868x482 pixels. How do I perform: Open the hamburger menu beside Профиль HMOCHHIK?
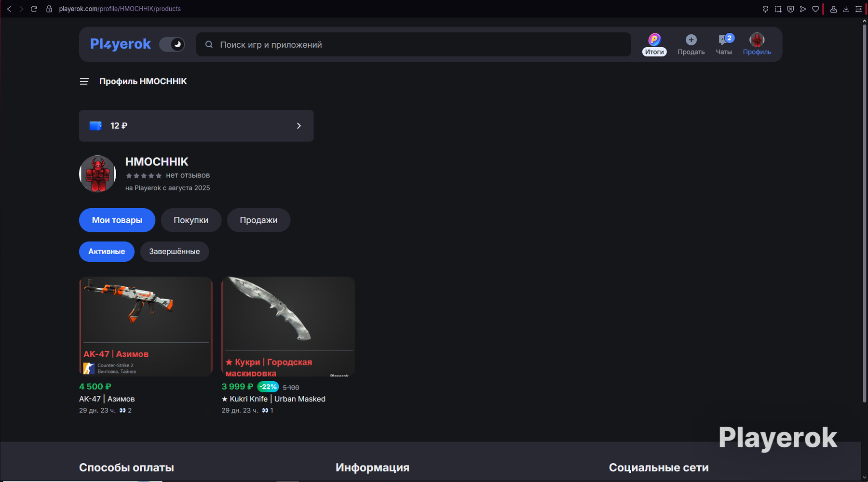(84, 81)
